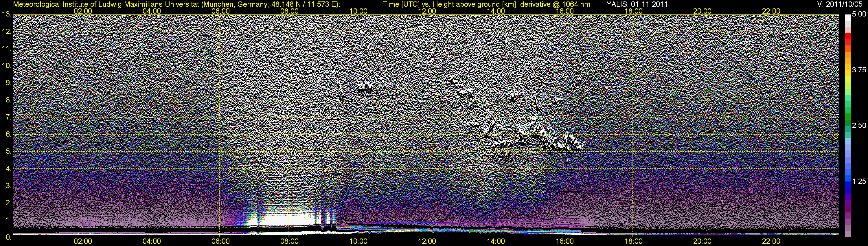This screenshot has height=246, width=868.
Task: Click the 18:00 label on the top time axis
Action: 633,11
